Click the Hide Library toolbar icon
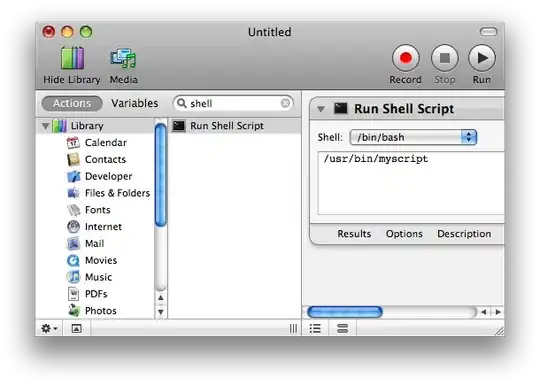This screenshot has height=385, width=540. point(72,58)
